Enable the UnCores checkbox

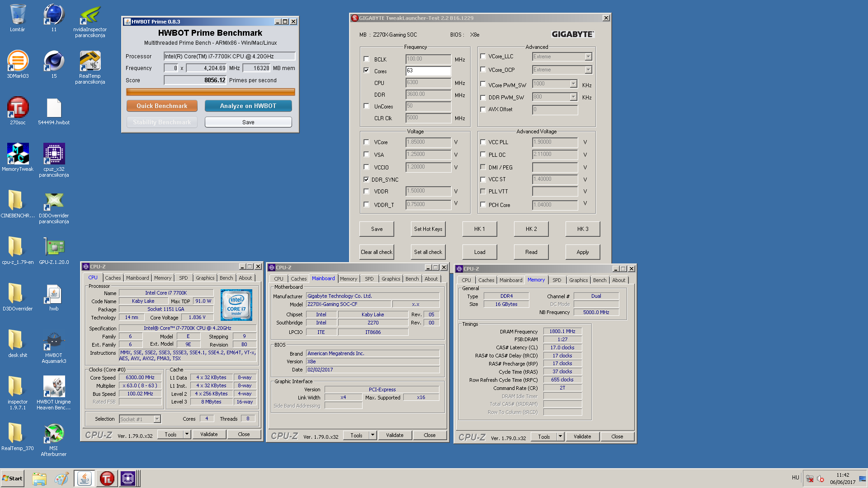pos(366,106)
